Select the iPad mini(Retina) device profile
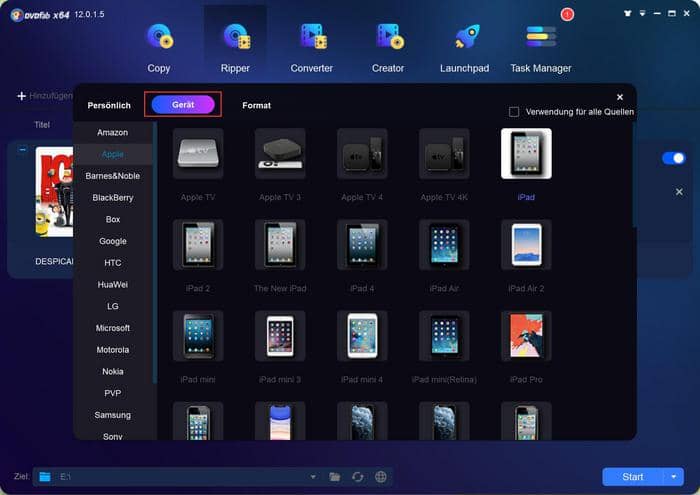700x495 pixels. click(x=444, y=336)
